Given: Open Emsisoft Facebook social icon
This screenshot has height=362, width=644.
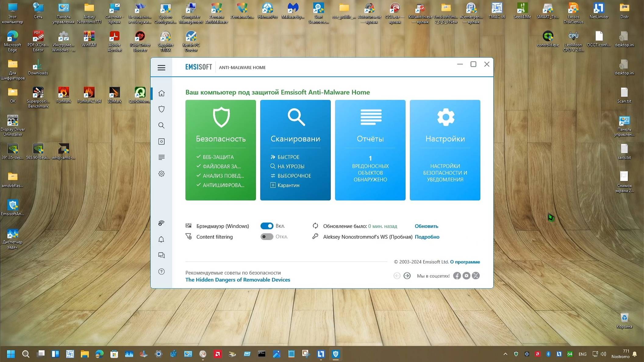Looking at the screenshot, I should point(456,276).
